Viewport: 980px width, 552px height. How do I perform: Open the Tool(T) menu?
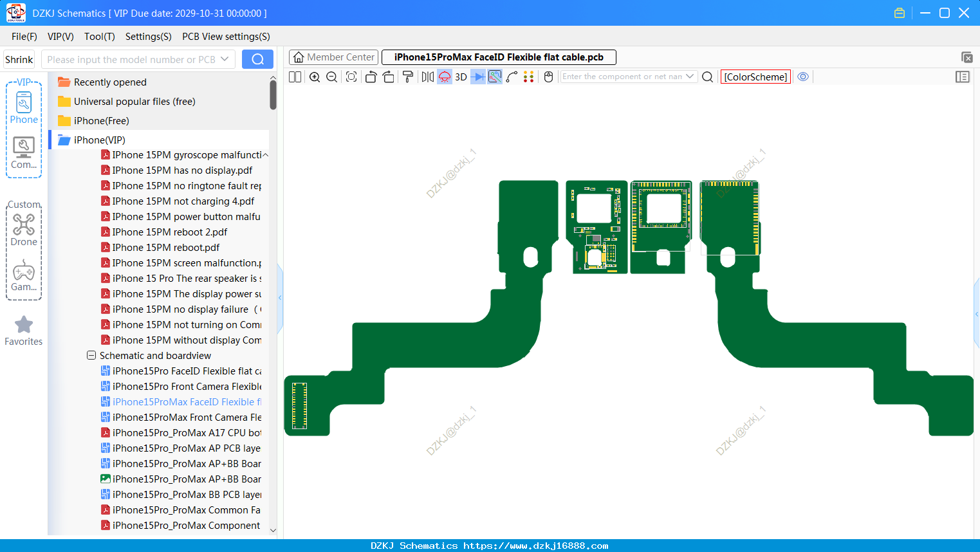click(x=100, y=37)
